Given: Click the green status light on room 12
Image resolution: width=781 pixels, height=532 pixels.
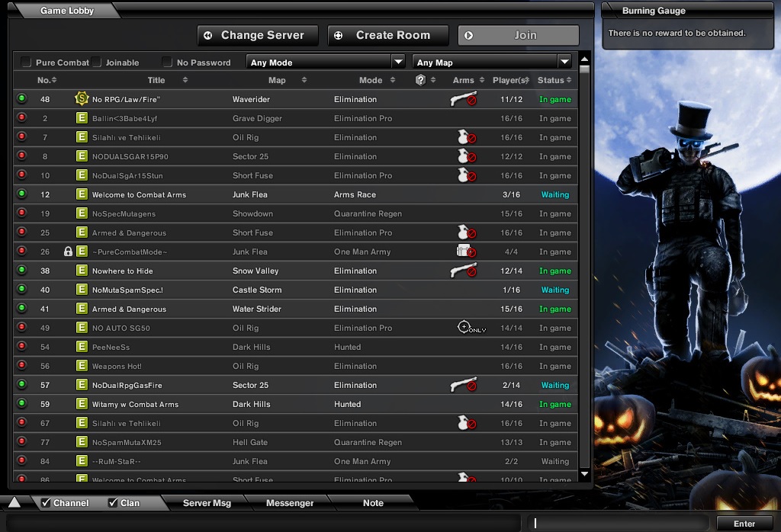Looking at the screenshot, I should [x=22, y=194].
